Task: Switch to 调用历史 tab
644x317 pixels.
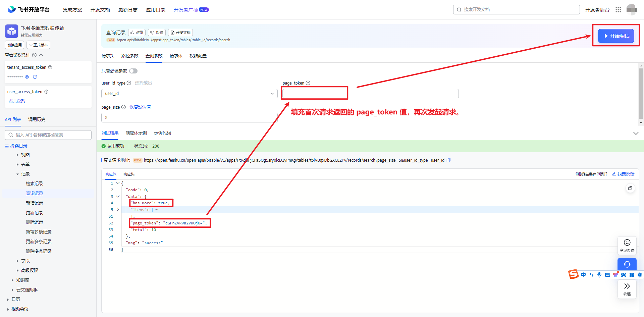Action: tap(37, 119)
